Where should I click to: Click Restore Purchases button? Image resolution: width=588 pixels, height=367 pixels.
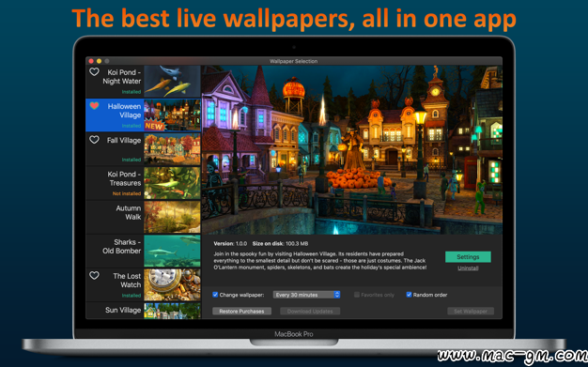coord(242,311)
